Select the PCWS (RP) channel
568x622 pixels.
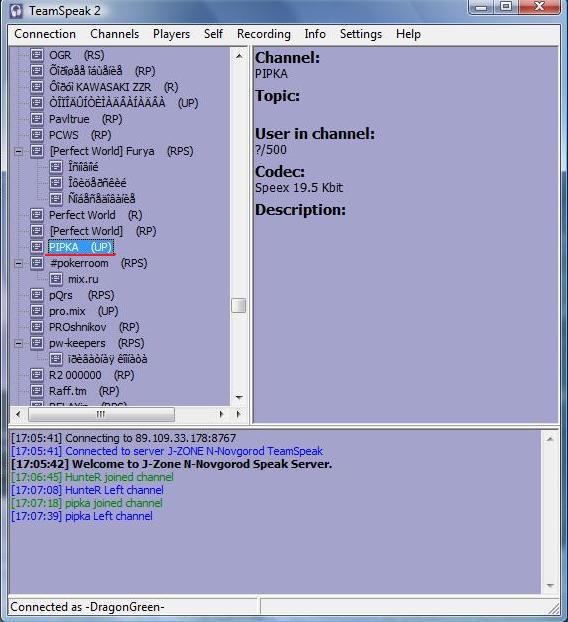(x=80, y=135)
